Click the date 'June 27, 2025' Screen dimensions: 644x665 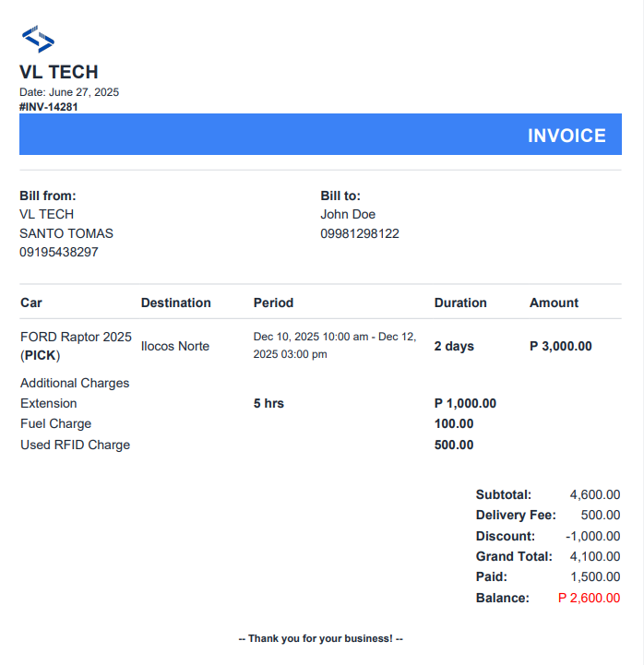click(84, 92)
